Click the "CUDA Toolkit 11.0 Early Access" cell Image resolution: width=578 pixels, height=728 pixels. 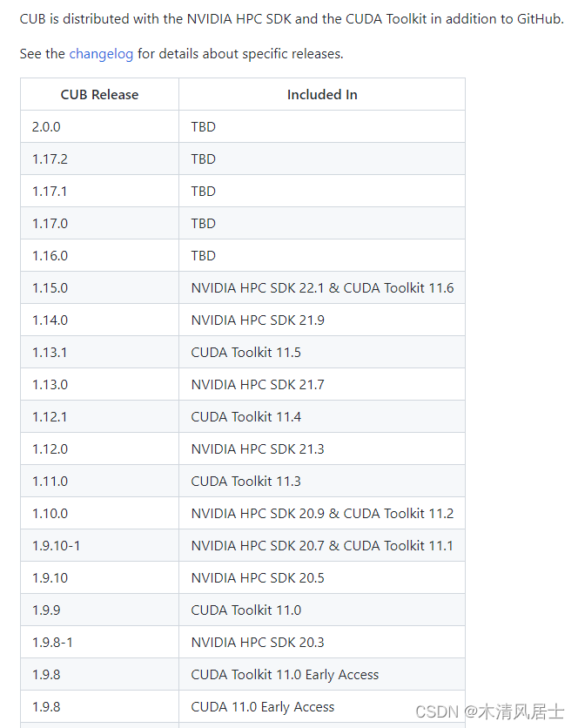pyautogui.click(x=322, y=675)
